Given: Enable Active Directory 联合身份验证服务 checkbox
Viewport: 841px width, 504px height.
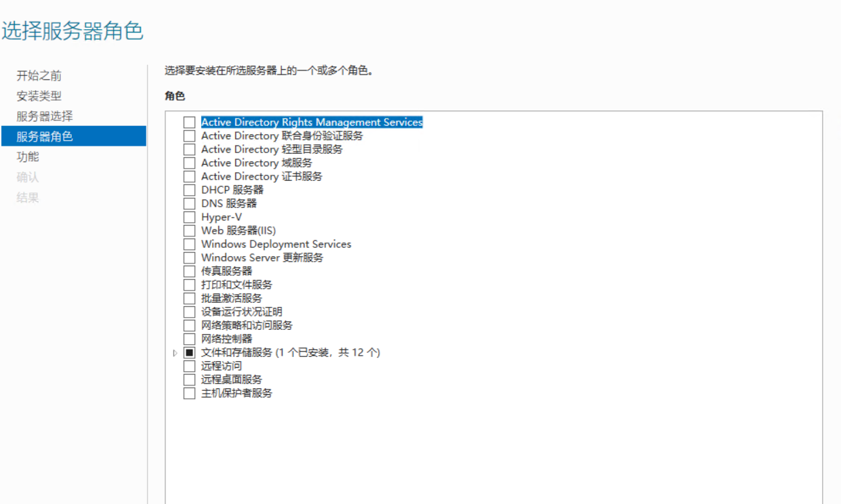Looking at the screenshot, I should pos(189,136).
